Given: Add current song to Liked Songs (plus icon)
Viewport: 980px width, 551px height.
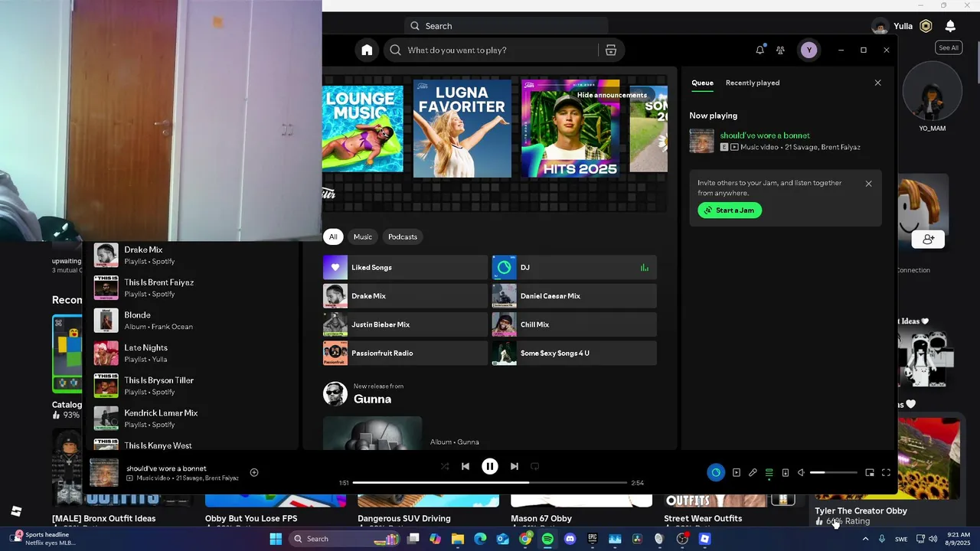Looking at the screenshot, I should [x=254, y=472].
